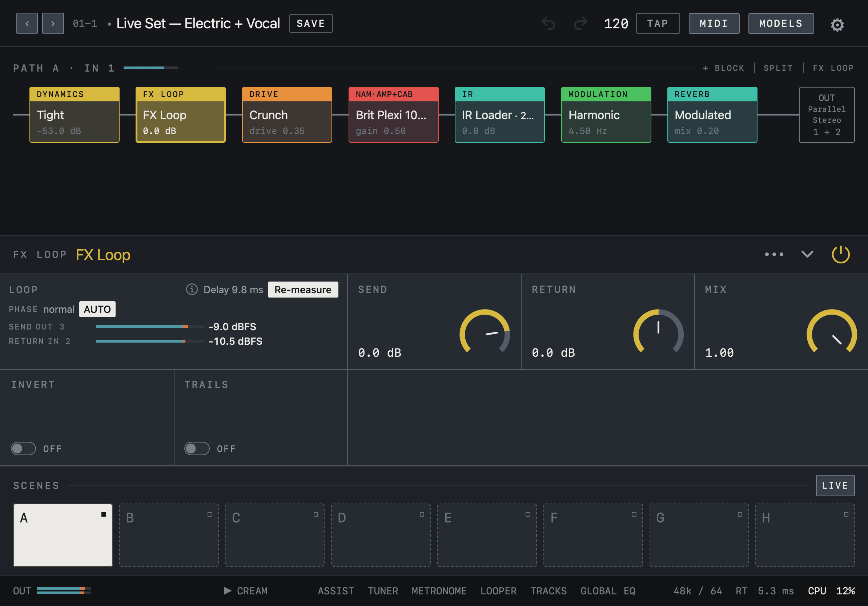Click the undo arrow icon
The image size is (868, 606).
coord(548,23)
